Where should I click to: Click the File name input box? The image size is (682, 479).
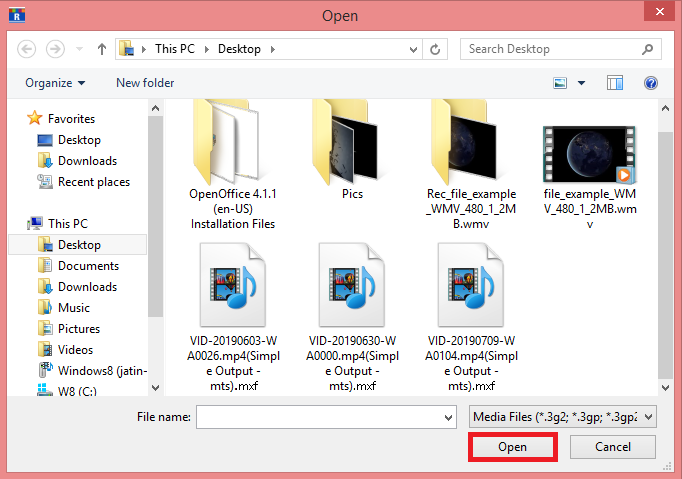[x=318, y=417]
